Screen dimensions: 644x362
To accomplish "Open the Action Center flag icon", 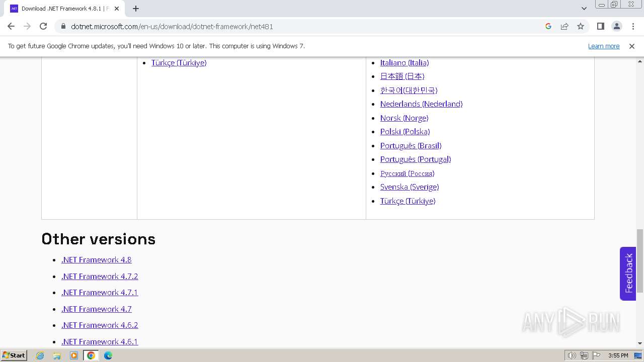I will point(596,355).
